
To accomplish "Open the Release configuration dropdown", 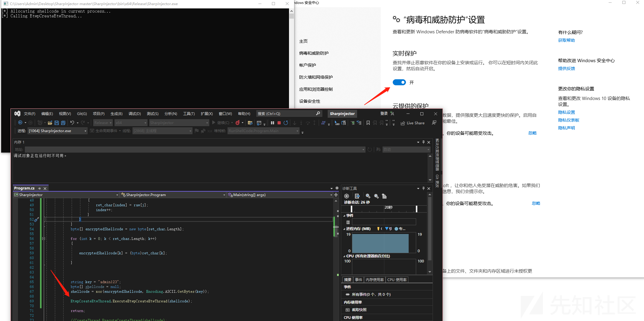I will [x=103, y=123].
